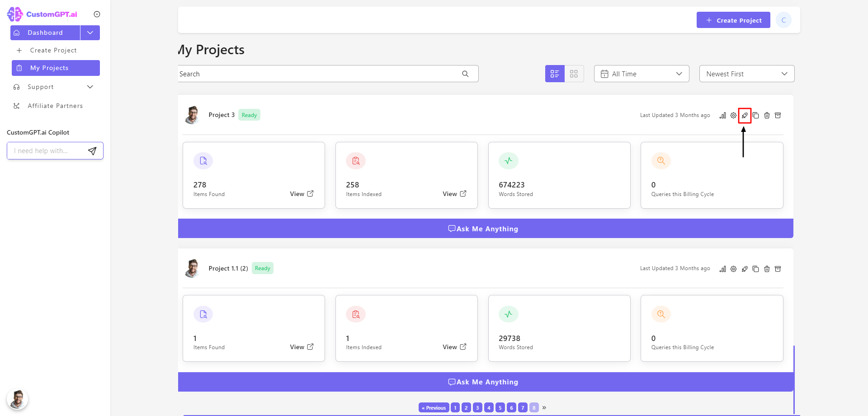Open the user avatar 'C' in the header
The image size is (868, 416).
pos(783,20)
